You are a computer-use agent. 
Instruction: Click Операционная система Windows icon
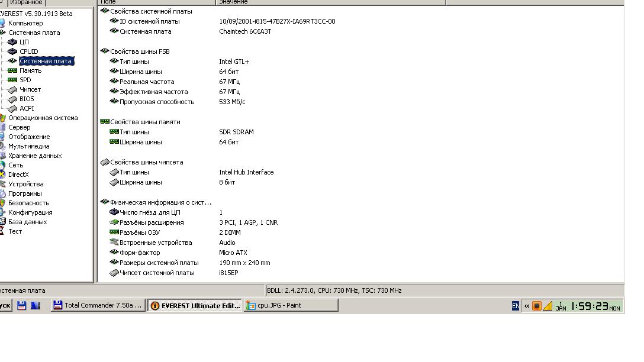[2, 118]
